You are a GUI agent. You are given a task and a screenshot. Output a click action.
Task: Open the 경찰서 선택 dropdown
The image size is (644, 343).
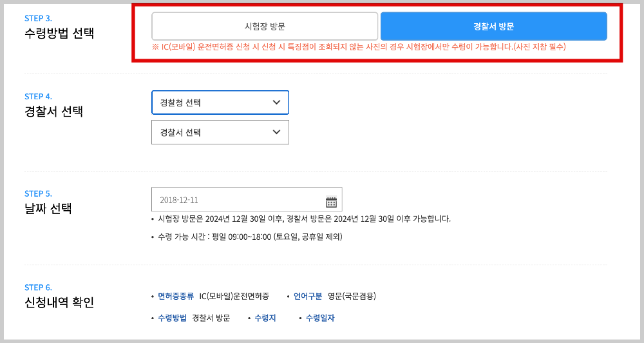(x=220, y=132)
